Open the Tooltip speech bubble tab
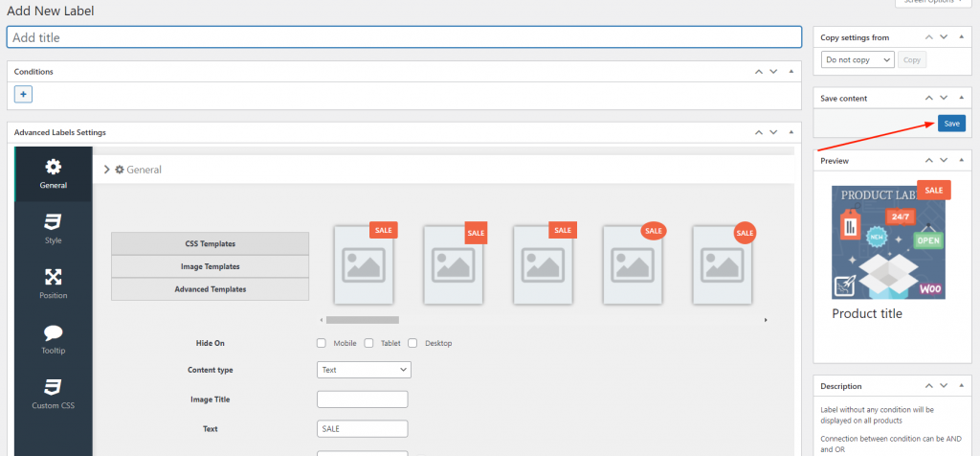The height and width of the screenshot is (456, 980). (54, 339)
